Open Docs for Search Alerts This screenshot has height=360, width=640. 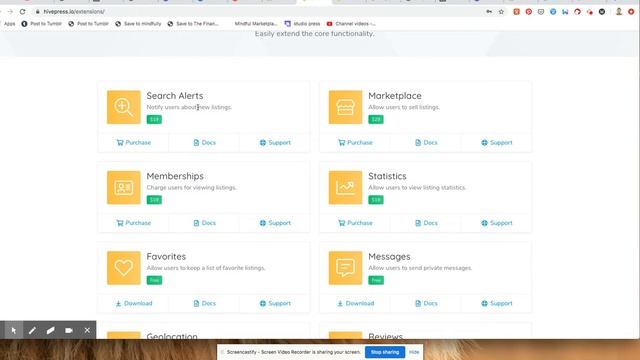point(204,142)
